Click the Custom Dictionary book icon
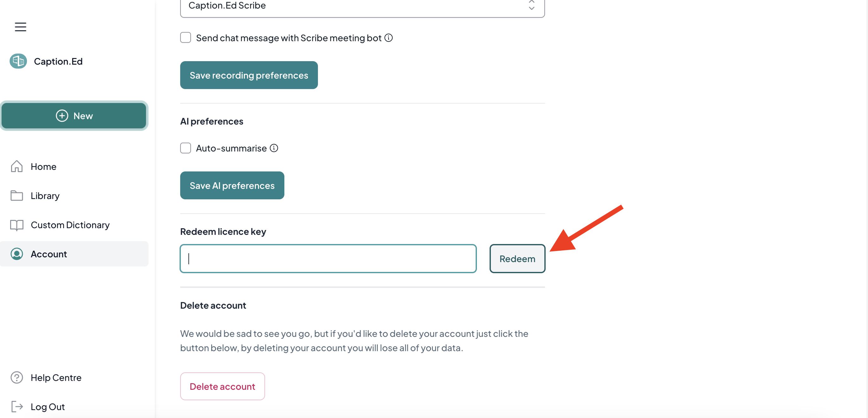 (16, 225)
